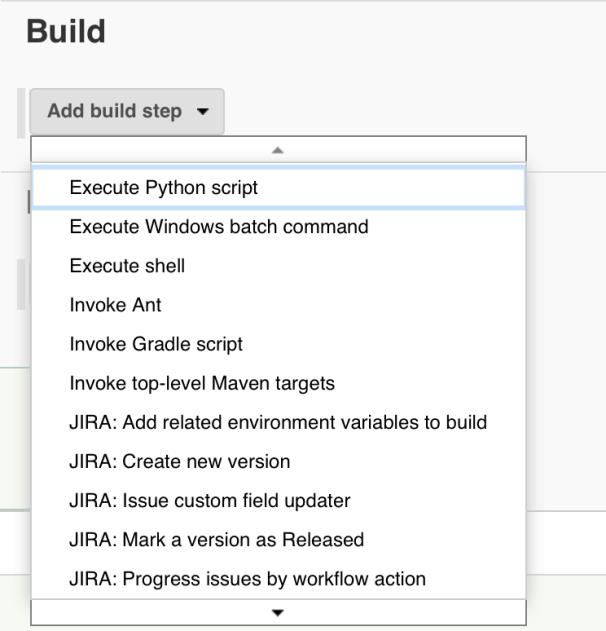This screenshot has width=606, height=631.
Task: Click the menu scroll-down arrow
Action: point(278,612)
